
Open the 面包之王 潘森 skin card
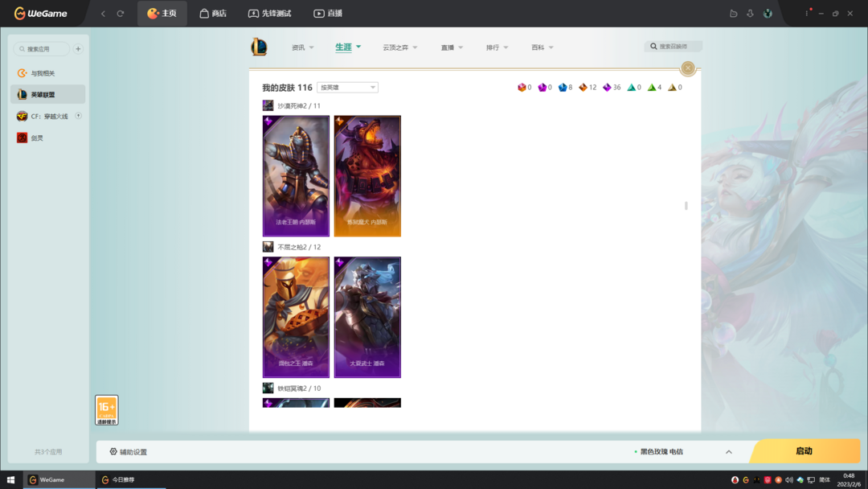(296, 318)
